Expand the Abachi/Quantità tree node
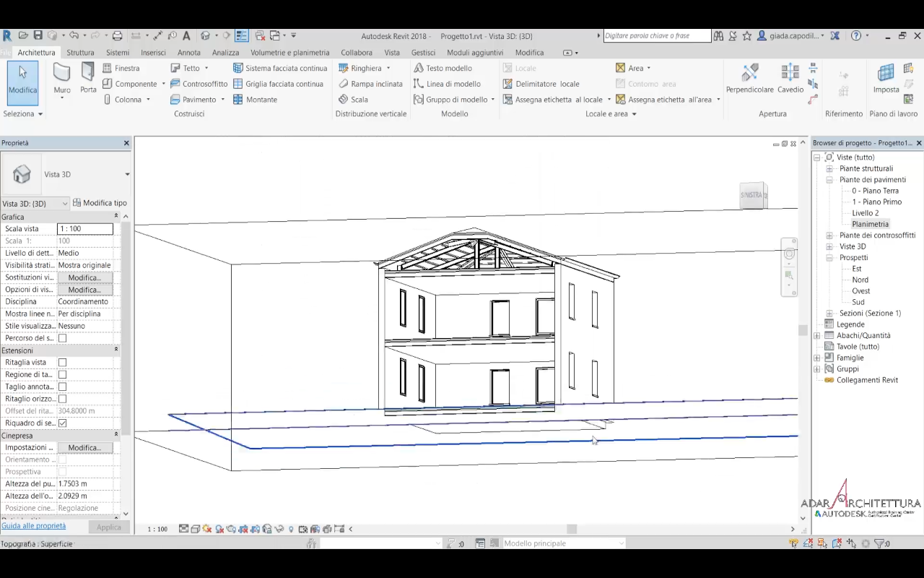Screen dimensions: 924x578 (817, 335)
